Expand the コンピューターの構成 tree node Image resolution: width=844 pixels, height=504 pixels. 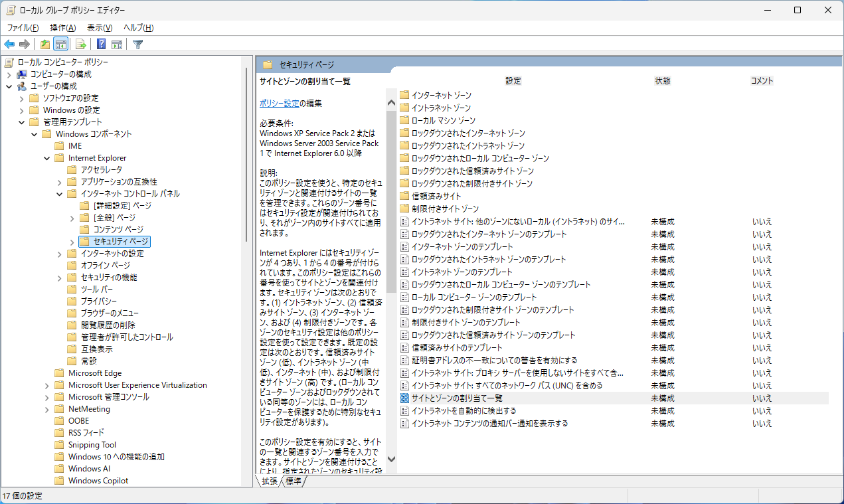tap(9, 74)
